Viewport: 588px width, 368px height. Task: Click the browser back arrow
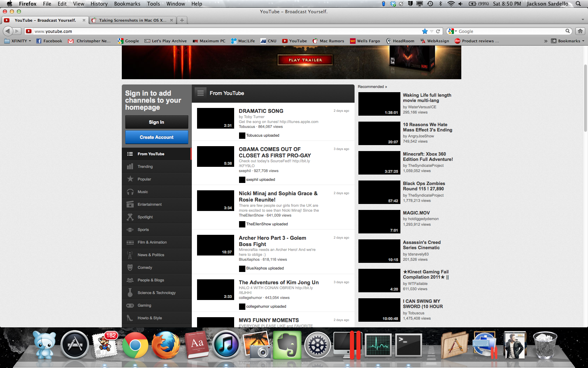coord(8,31)
